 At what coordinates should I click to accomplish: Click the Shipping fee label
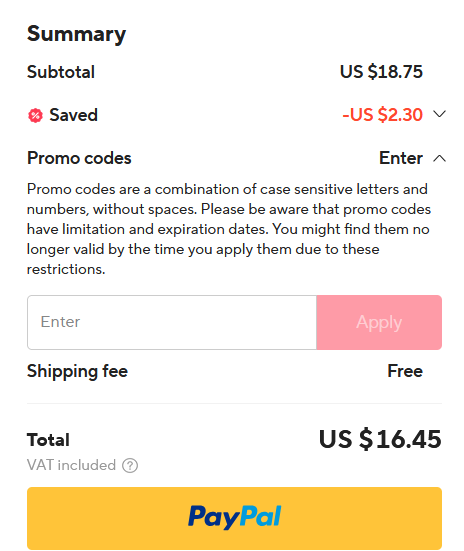[x=77, y=372]
